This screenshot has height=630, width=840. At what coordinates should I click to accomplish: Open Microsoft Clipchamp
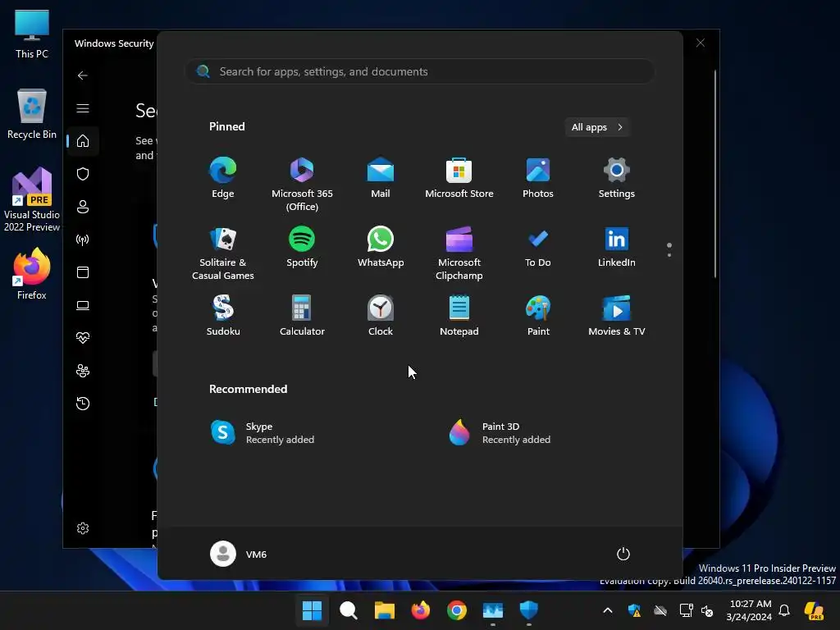coord(459,253)
